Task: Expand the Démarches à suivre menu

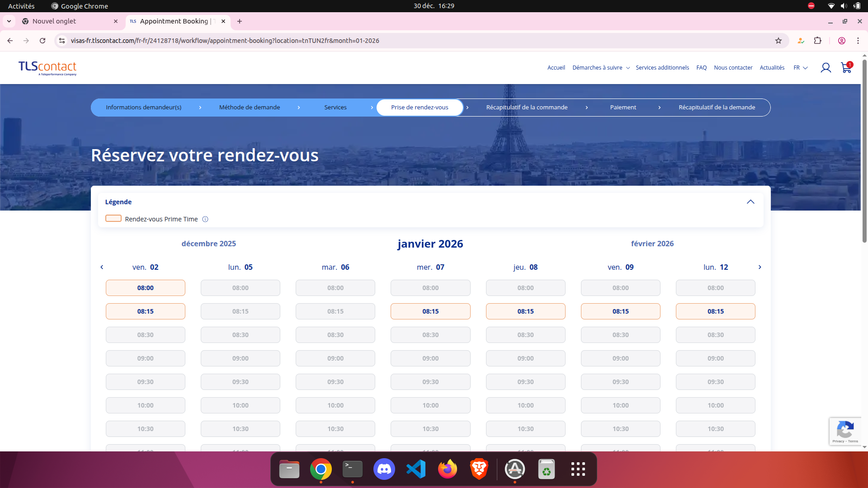Action: point(601,68)
